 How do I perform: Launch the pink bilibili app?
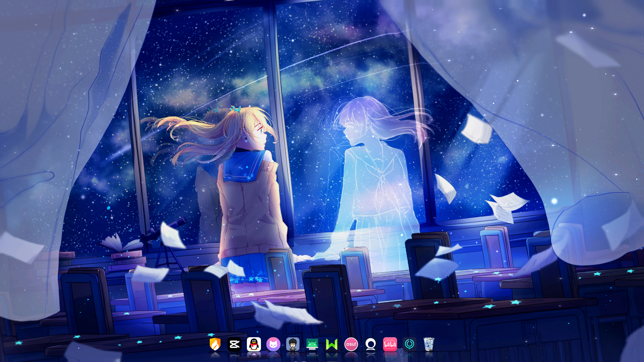[390, 344]
